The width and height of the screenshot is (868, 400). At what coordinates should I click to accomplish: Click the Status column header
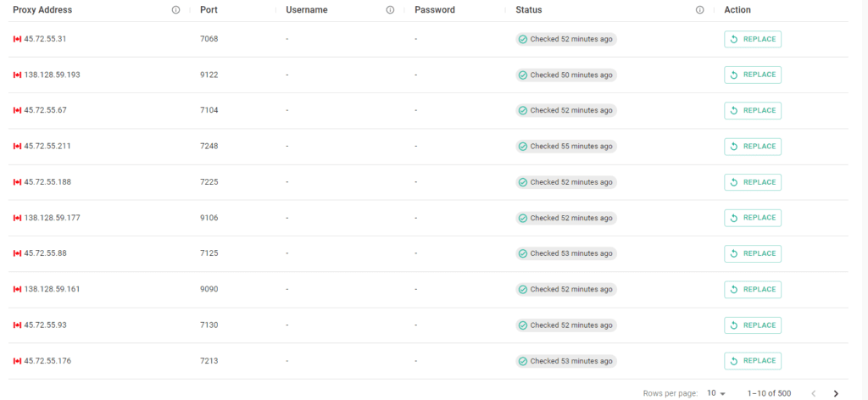529,10
